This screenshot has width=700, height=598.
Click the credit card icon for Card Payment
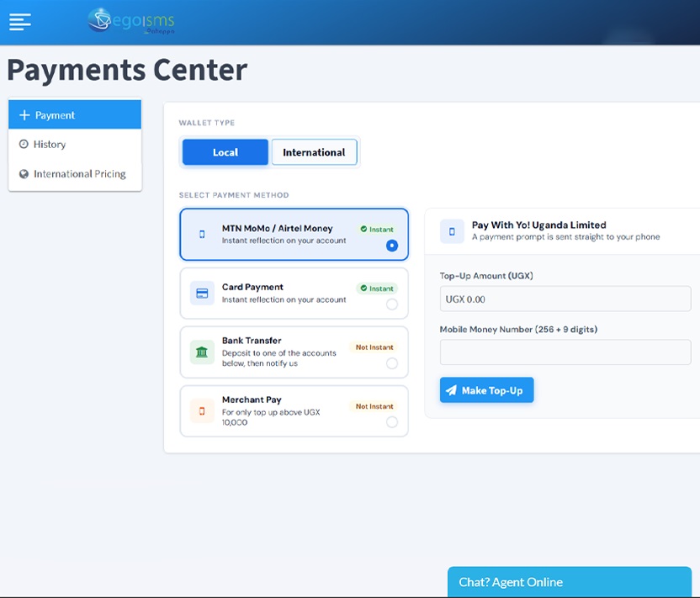coord(202,294)
